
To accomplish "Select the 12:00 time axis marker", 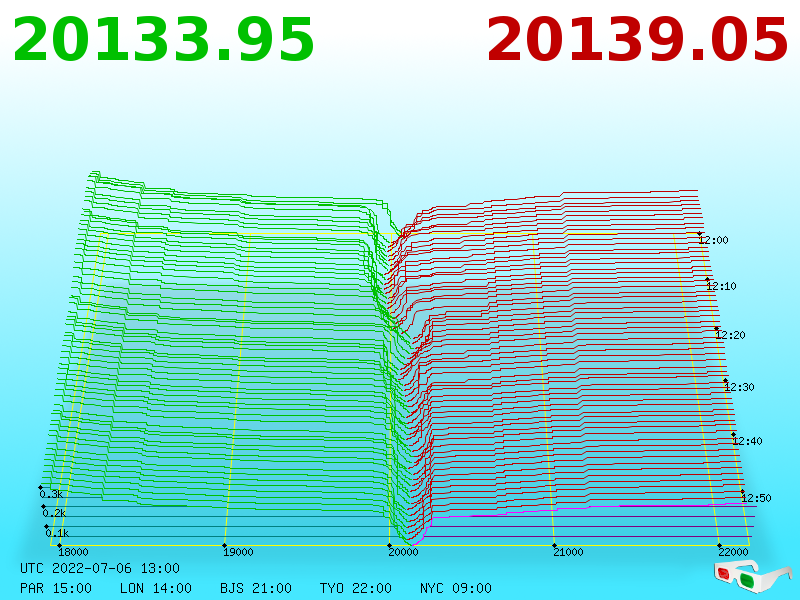I will pyautogui.click(x=714, y=240).
